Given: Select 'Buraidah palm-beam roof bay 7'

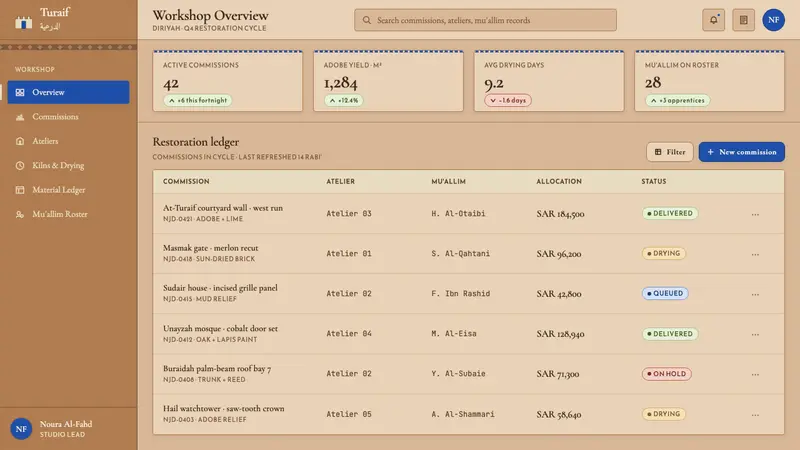Looking at the screenshot, I should click(217, 368).
